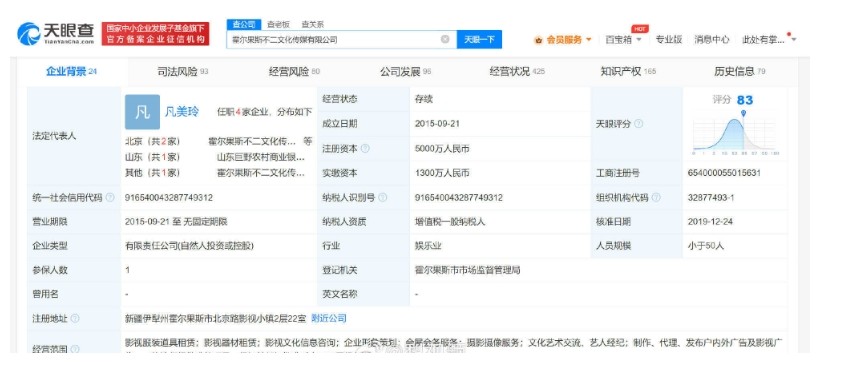Click help icon beside 天眼评分

pyautogui.click(x=639, y=124)
